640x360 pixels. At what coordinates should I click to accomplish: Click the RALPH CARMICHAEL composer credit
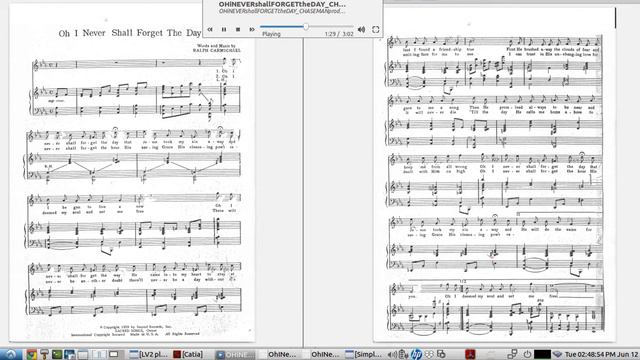point(217,50)
